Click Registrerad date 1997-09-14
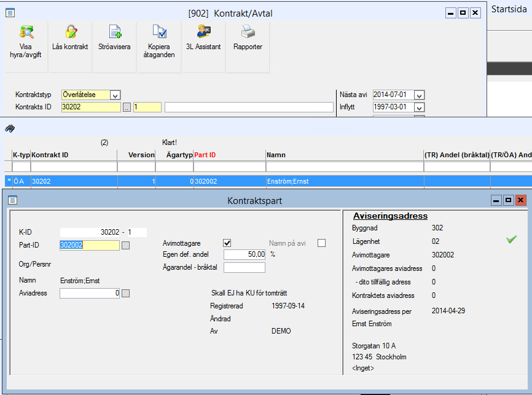 click(x=288, y=306)
